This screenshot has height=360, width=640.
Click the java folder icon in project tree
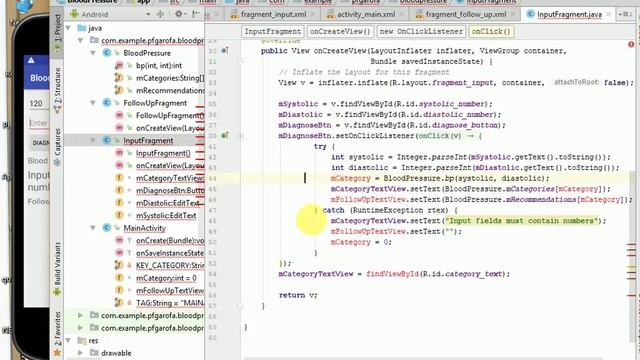[x=82, y=28]
